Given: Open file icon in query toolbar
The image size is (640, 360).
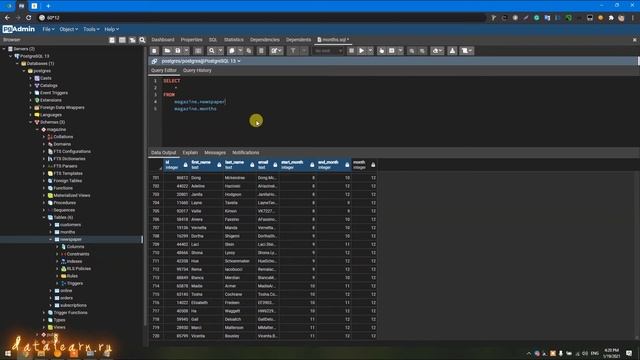Looking at the screenshot, I should 167,51.
